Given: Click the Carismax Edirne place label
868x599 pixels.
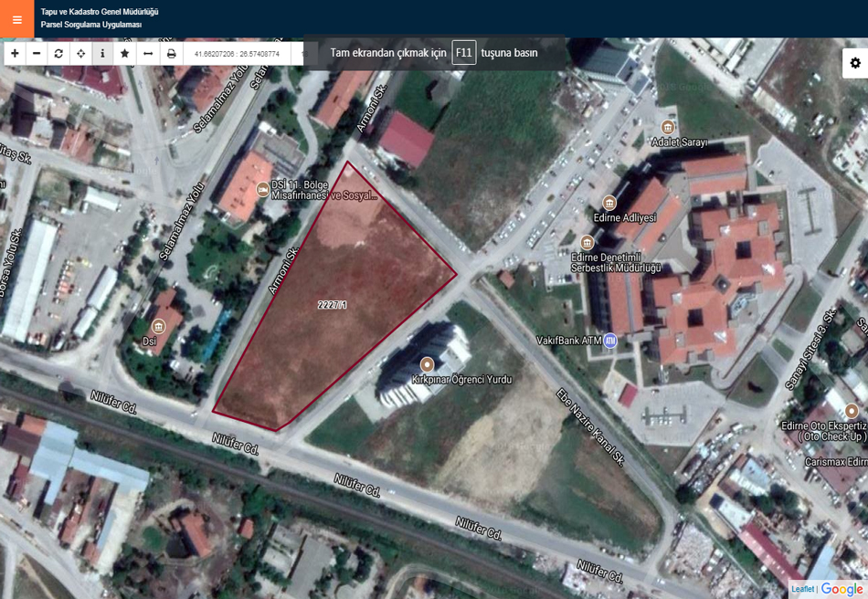Looking at the screenshot, I should click(836, 461).
